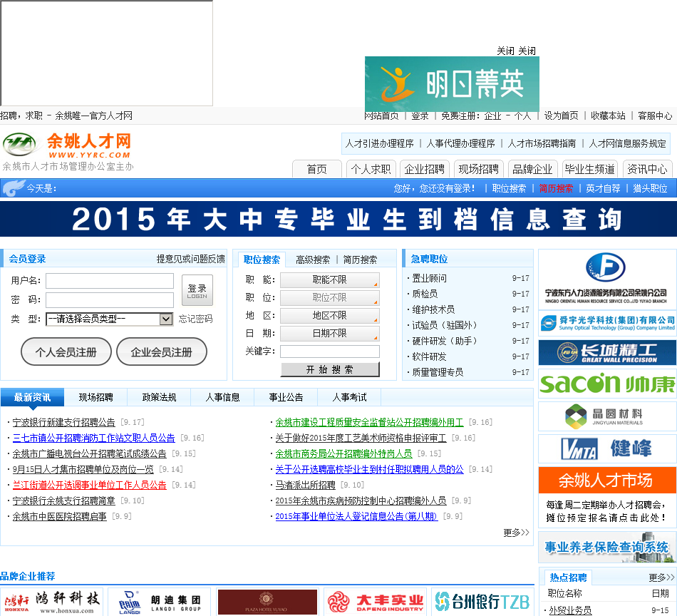Switch to 首页 nav tab
Screen dimensions: 677x616
(317, 169)
